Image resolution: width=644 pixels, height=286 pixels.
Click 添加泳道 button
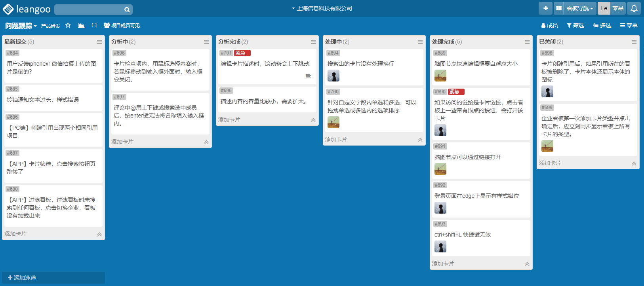pos(22,278)
